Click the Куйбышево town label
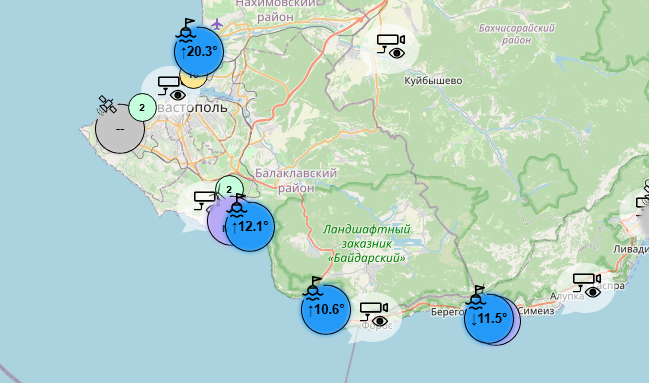649x383 pixels. [x=433, y=81]
